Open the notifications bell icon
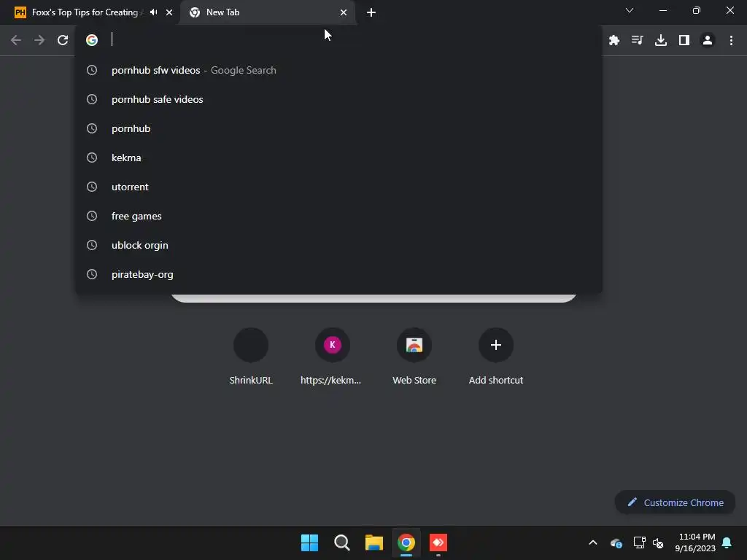The width and height of the screenshot is (747, 560). [727, 542]
